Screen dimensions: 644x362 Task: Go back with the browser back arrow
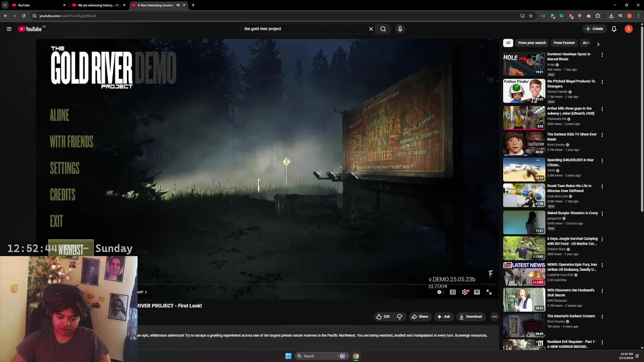[6, 16]
